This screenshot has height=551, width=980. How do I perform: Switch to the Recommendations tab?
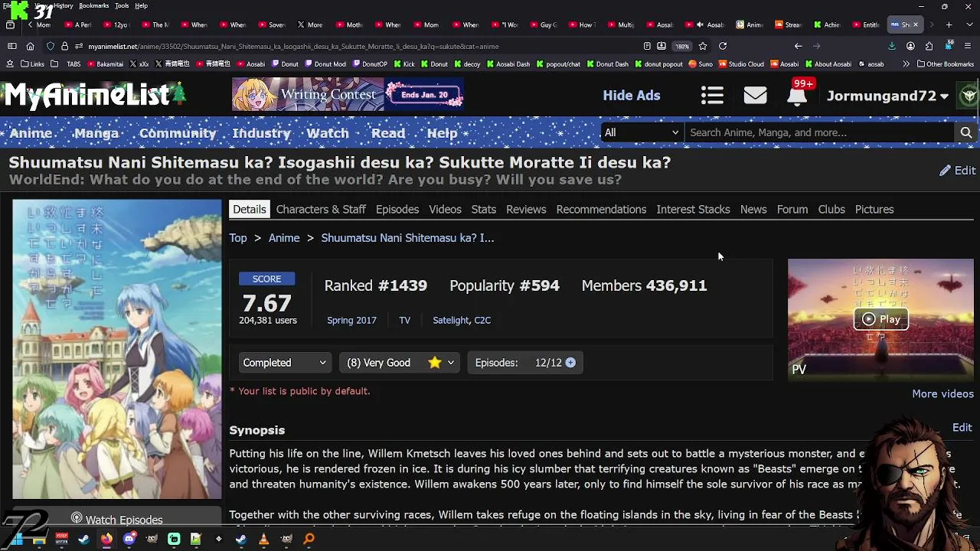601,209
